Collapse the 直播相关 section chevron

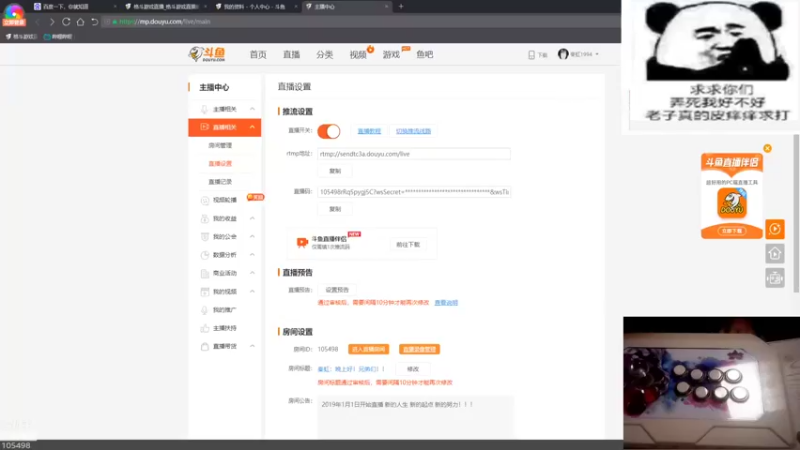coord(253,127)
